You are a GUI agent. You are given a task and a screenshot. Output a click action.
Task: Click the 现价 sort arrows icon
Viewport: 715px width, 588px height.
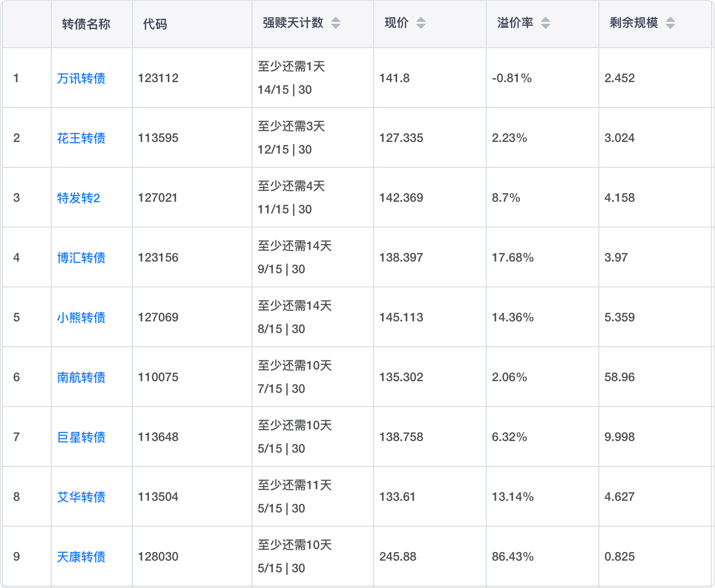pyautogui.click(x=421, y=23)
